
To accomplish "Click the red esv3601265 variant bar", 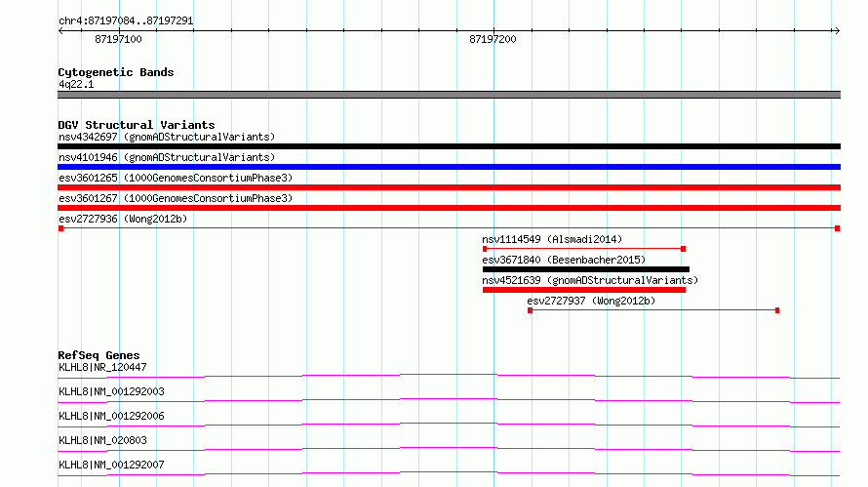I will coord(449,187).
